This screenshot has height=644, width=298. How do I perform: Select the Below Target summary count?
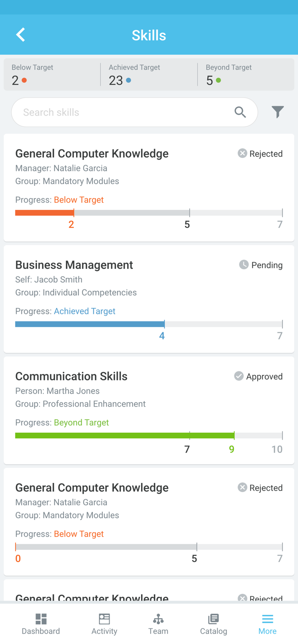click(x=15, y=80)
